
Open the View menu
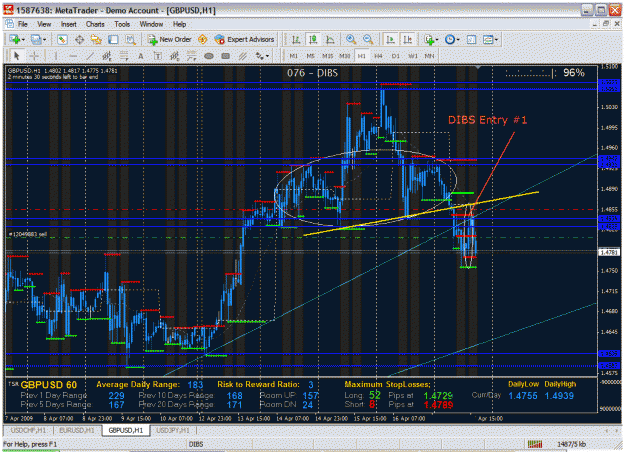point(44,24)
